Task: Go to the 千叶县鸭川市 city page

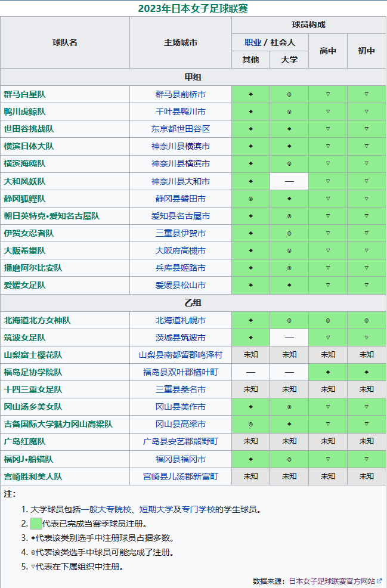Action: [x=180, y=112]
